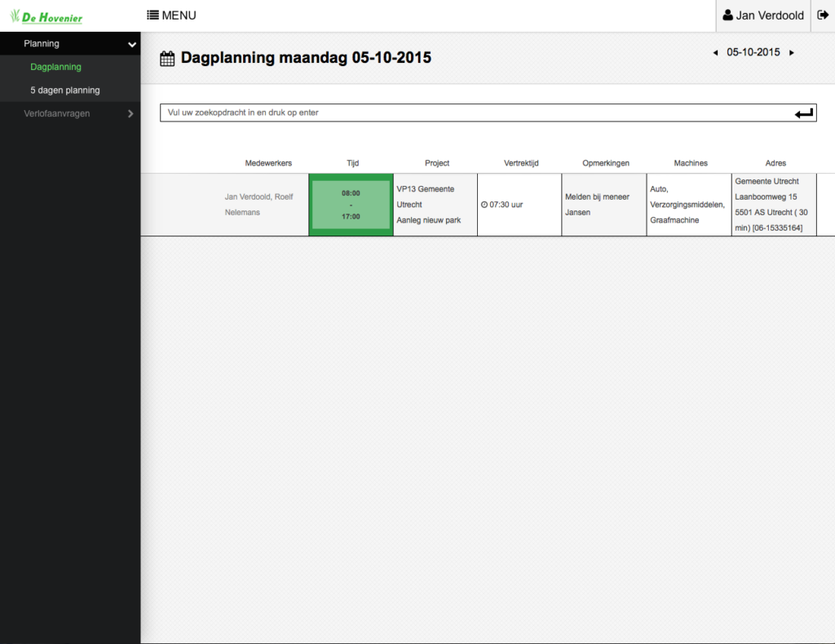Click the 05-10-2015 date selector
This screenshot has width=835, height=644.
point(753,52)
